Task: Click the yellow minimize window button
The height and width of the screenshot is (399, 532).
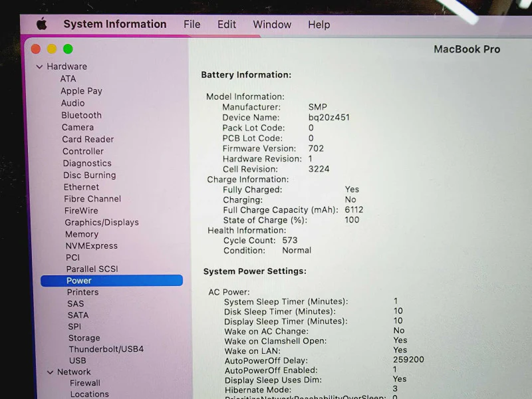Action: tap(52, 49)
